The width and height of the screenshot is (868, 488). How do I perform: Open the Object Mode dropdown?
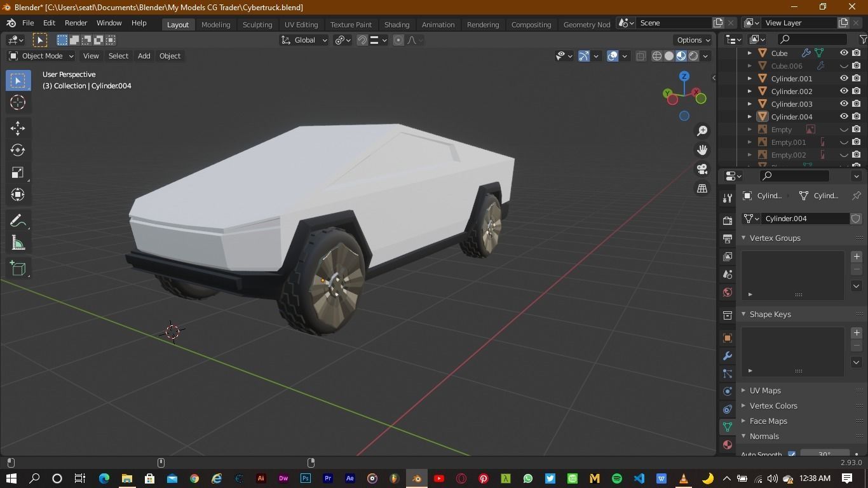[41, 56]
